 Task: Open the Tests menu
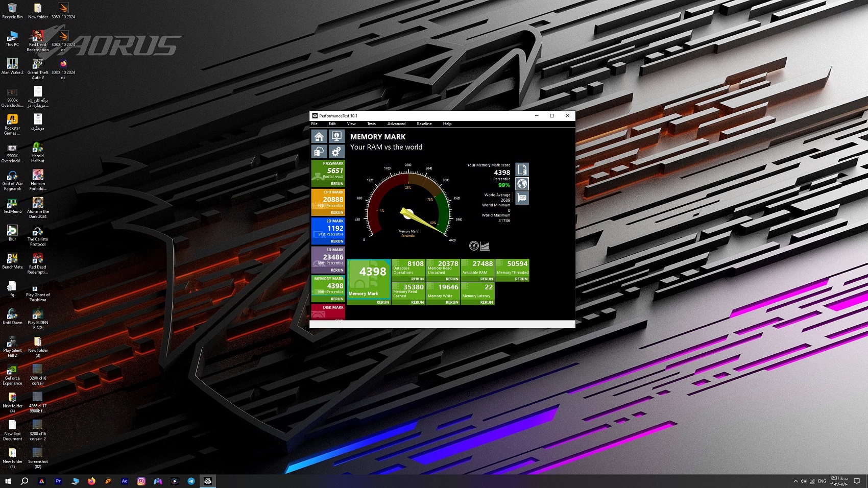point(371,124)
